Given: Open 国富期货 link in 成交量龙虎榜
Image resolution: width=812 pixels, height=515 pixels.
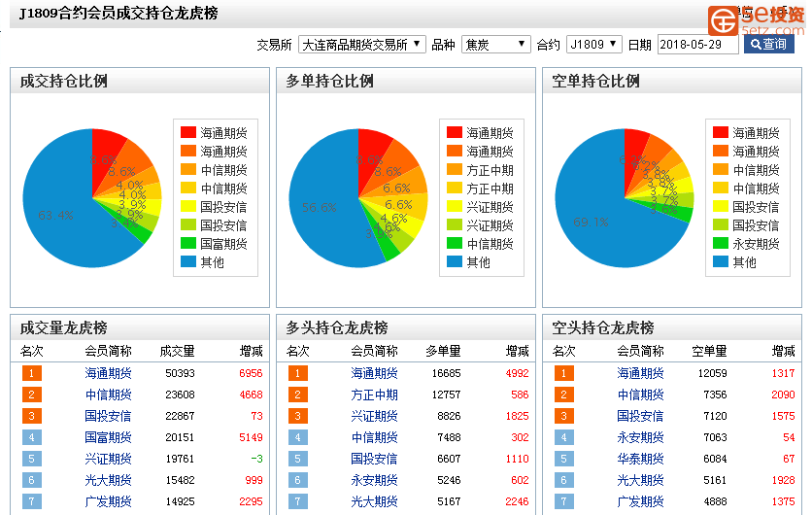Looking at the screenshot, I should coord(108,437).
